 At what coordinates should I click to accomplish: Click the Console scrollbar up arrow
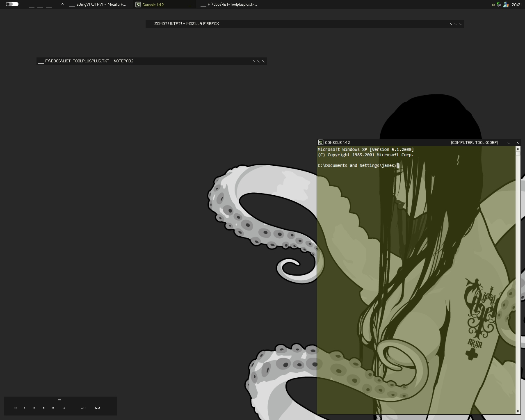click(x=518, y=149)
